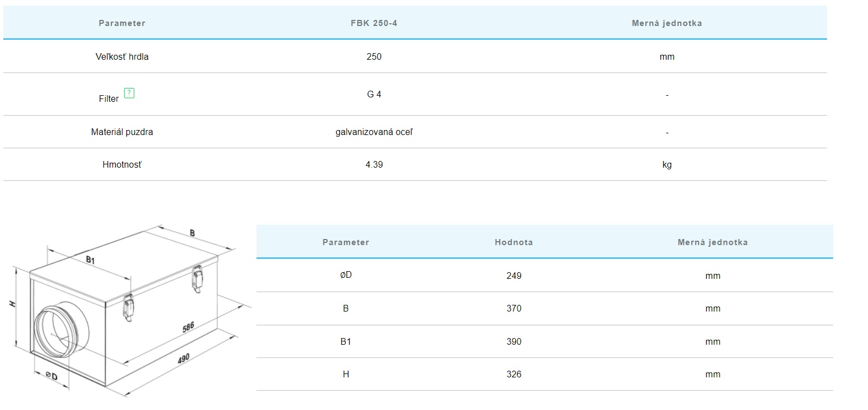Viewport: 868px width, 410px height.
Task: Click the 326 value in row H
Action: (x=513, y=374)
